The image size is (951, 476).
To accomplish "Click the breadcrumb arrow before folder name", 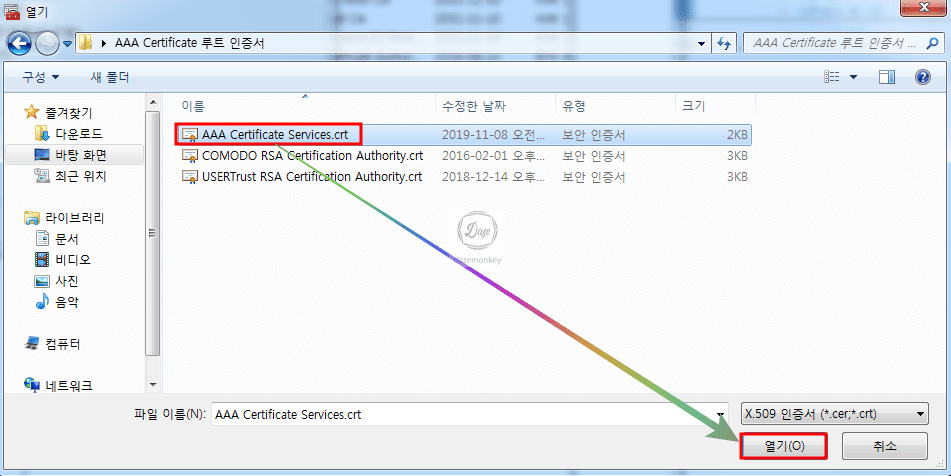I will (x=104, y=44).
